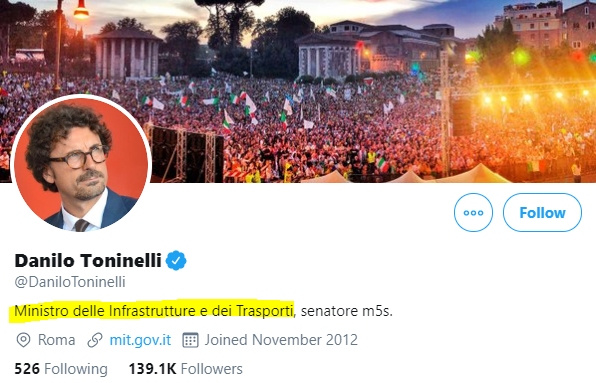View the 526 Following list
The image size is (596, 383).
[61, 369]
